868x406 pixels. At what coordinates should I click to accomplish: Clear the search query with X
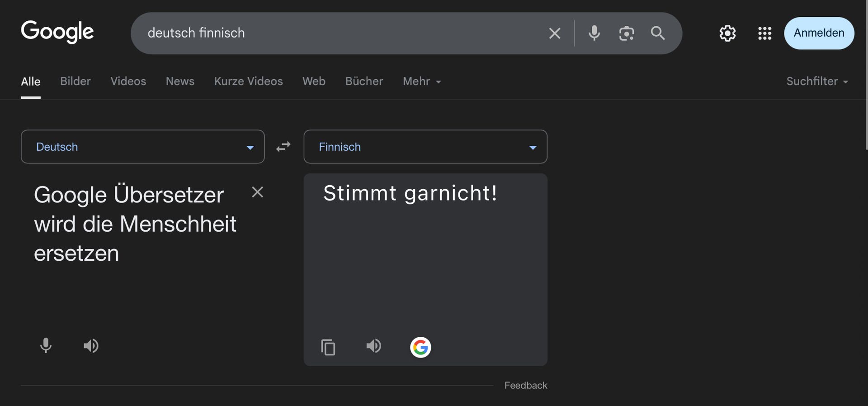tap(555, 33)
